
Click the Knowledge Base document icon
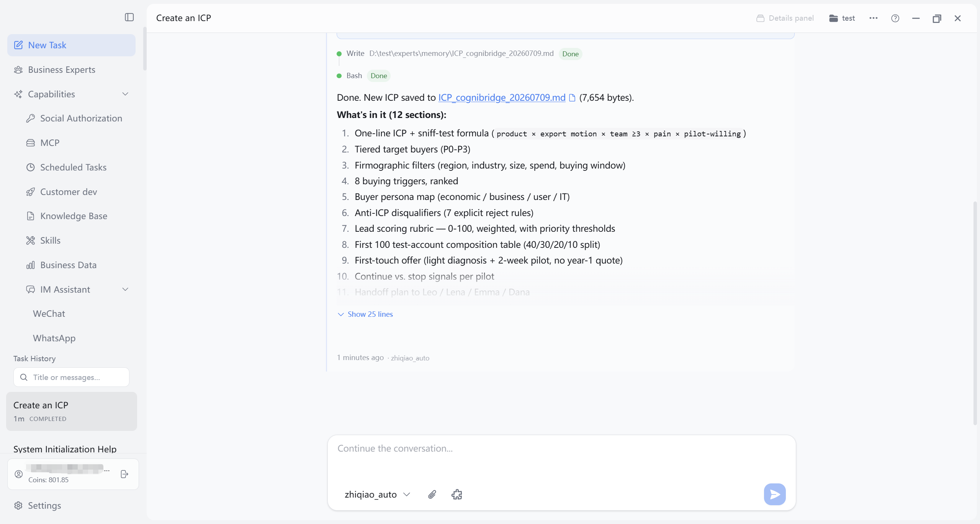tap(31, 216)
